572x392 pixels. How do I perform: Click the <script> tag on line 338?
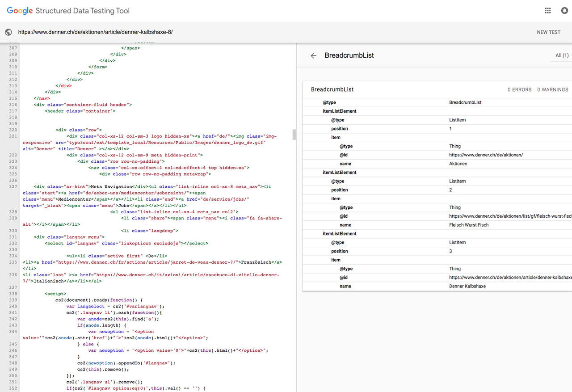pos(55,294)
